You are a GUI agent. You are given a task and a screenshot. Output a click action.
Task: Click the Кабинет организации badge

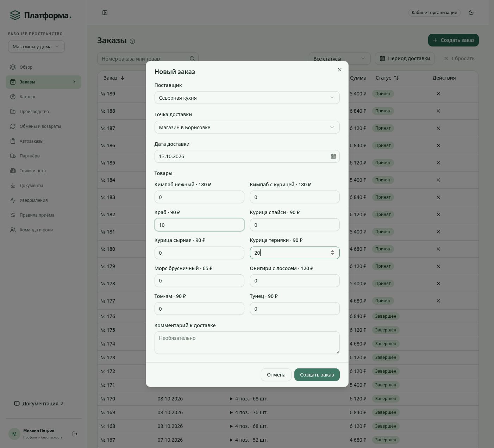tap(434, 13)
